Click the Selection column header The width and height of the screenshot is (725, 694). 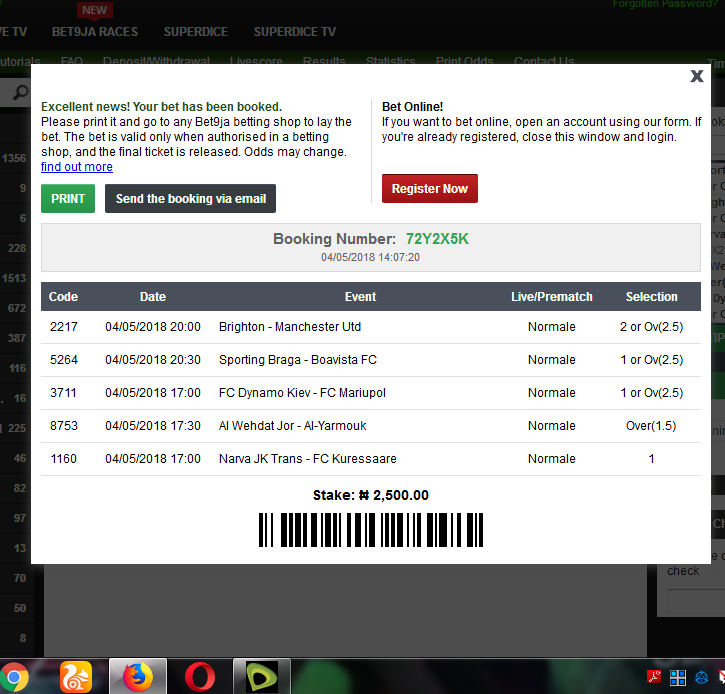(651, 296)
